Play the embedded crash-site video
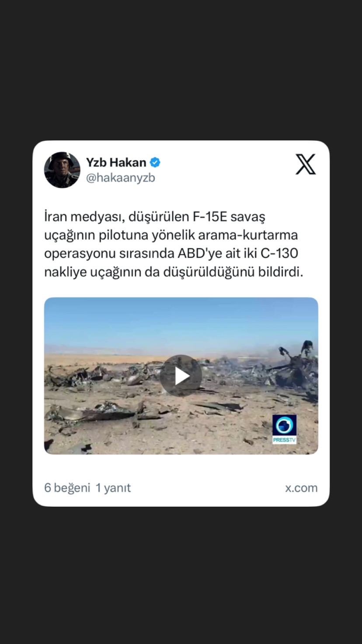Image resolution: width=362 pixels, height=644 pixels. (x=181, y=375)
